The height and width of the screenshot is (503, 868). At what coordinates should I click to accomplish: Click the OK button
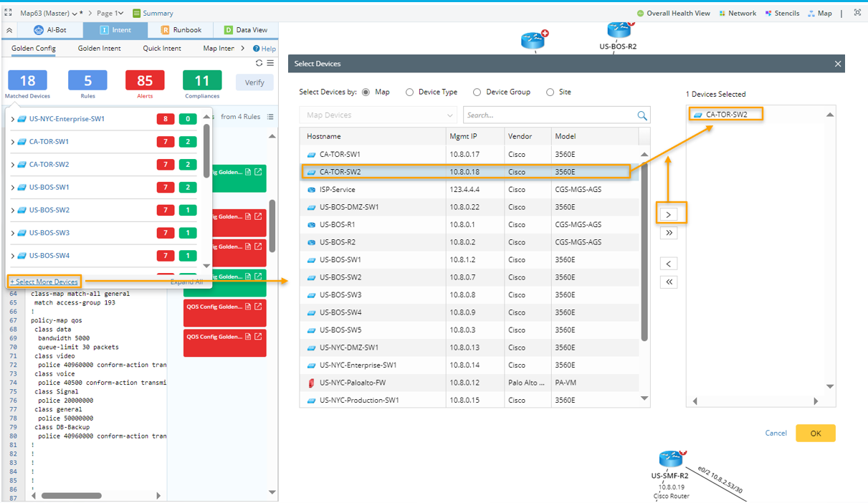(815, 433)
